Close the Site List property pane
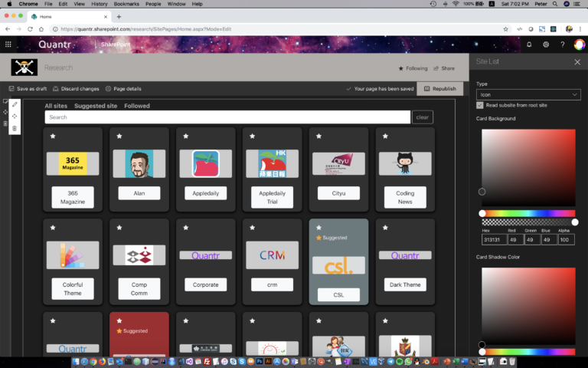This screenshot has height=368, width=588. click(577, 62)
